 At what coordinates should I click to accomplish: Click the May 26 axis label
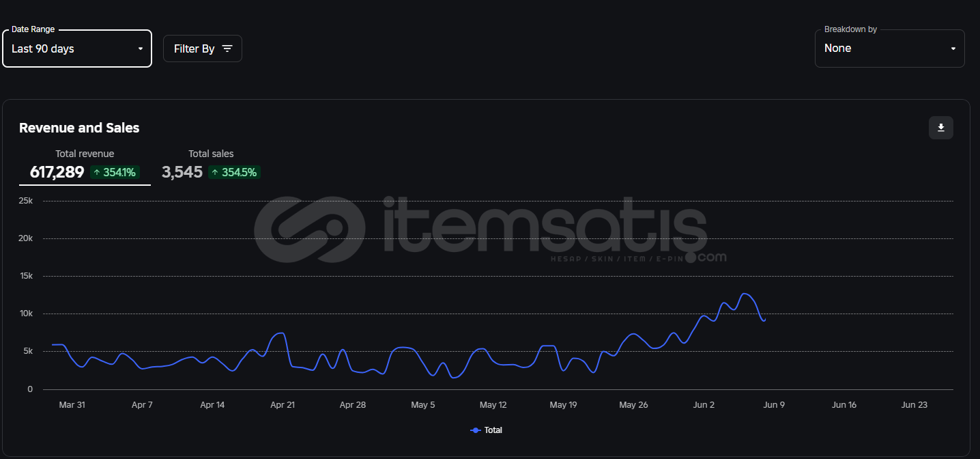633,405
